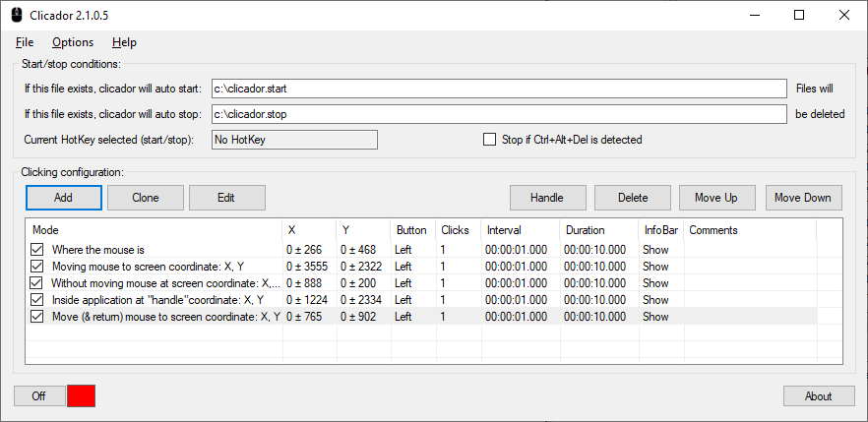868x422 pixels.
Task: Click Y value '0 ± 2322'
Action: click(361, 267)
